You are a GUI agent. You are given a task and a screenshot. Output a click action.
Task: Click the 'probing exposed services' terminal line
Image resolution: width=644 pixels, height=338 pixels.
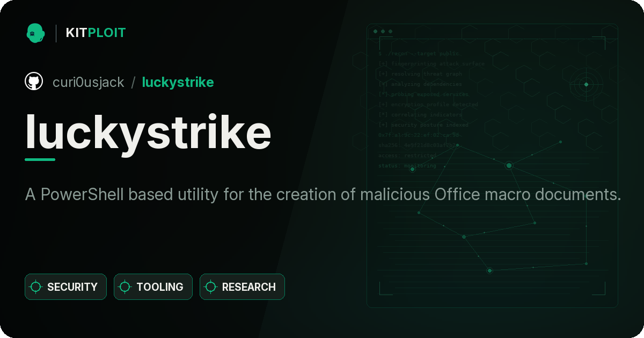(x=423, y=94)
